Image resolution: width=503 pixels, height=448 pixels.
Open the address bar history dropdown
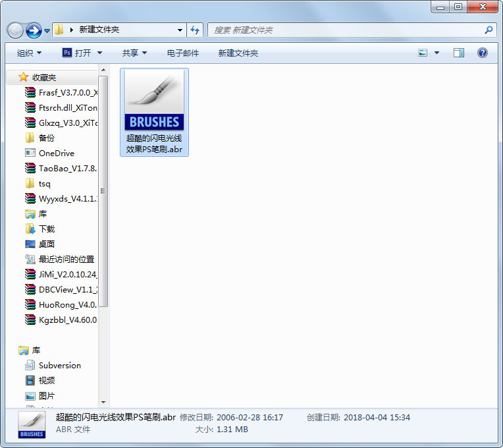click(180, 30)
